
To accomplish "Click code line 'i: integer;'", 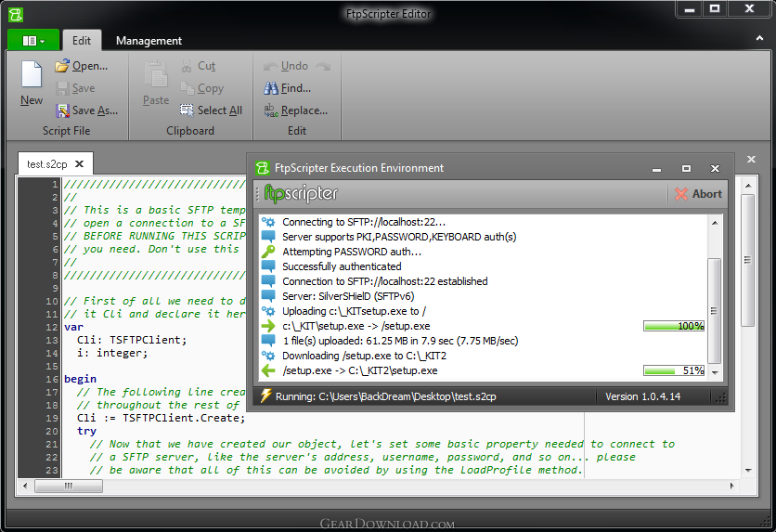I will coord(111,353).
